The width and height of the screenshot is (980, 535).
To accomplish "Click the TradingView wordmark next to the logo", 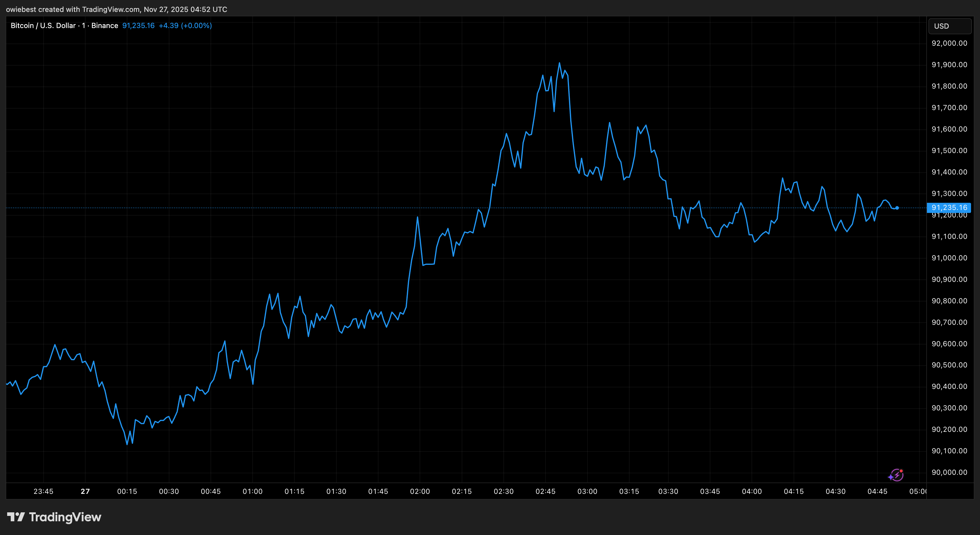I will (65, 517).
